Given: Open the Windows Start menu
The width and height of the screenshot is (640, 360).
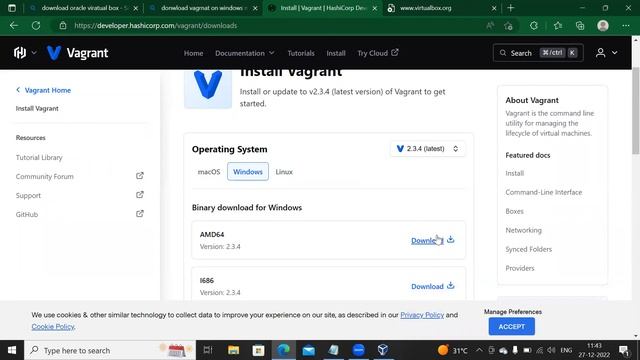Looking at the screenshot, I should [x=12, y=350].
